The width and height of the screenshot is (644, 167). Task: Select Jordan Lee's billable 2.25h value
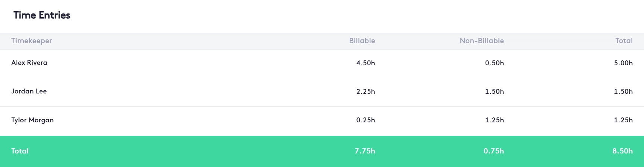coord(365,92)
